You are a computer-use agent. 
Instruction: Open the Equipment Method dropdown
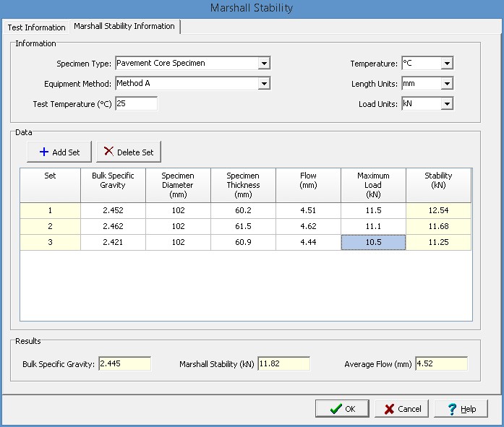tap(265, 84)
